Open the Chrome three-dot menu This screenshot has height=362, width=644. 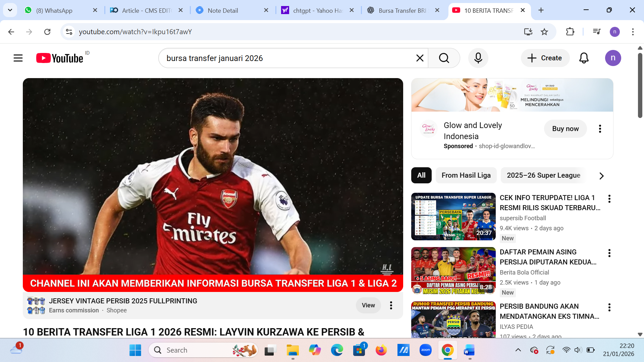click(x=633, y=32)
